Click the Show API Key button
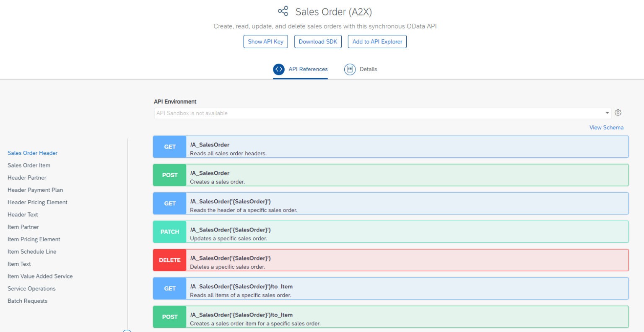The height and width of the screenshot is (332, 644). pyautogui.click(x=265, y=41)
